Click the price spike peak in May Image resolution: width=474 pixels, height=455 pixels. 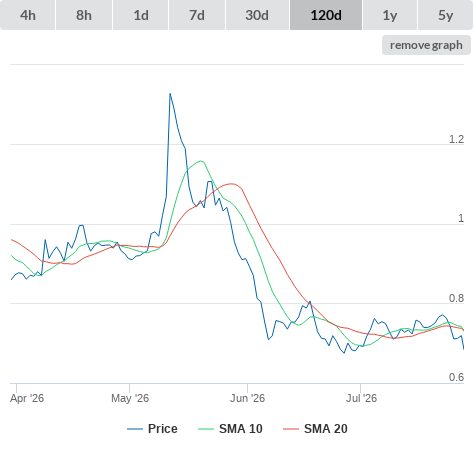[170, 94]
